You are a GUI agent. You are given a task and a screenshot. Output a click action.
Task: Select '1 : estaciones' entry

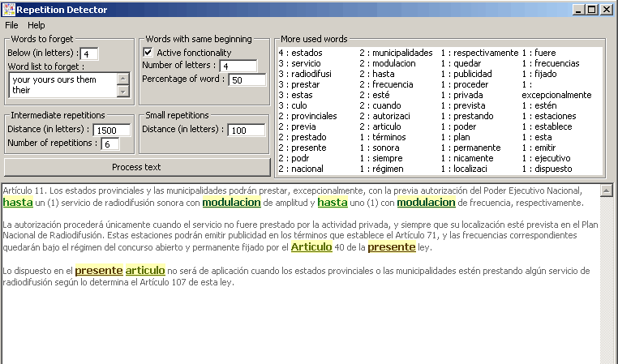[x=549, y=116]
